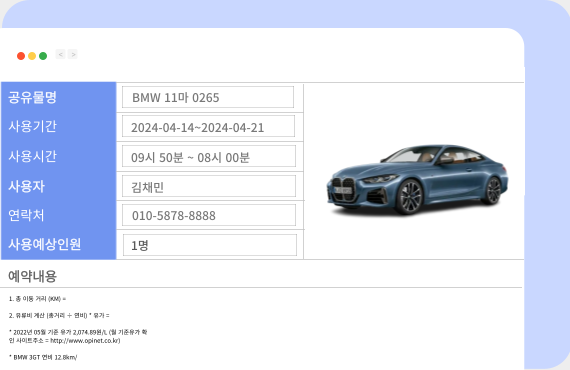Select the BMW 11마 0265 name field

click(x=208, y=97)
